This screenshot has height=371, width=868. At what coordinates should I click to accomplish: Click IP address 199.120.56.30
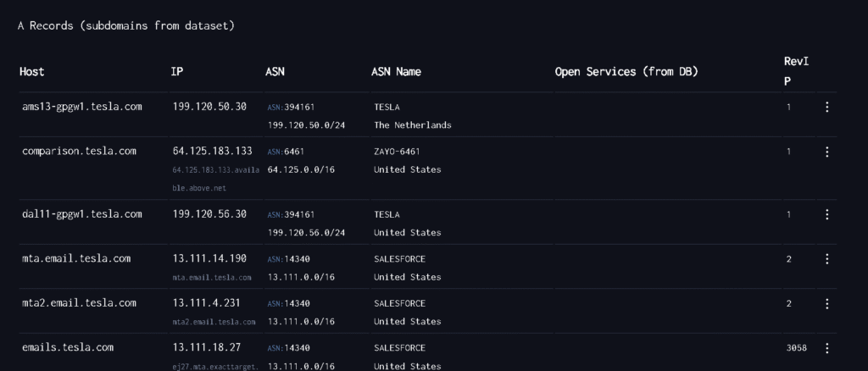click(210, 213)
